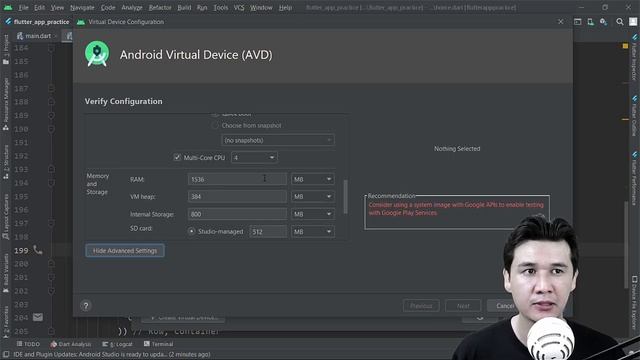Image resolution: width=640 pixels, height=360 pixels.
Task: Open the TODO tool window
Action: coord(28,344)
